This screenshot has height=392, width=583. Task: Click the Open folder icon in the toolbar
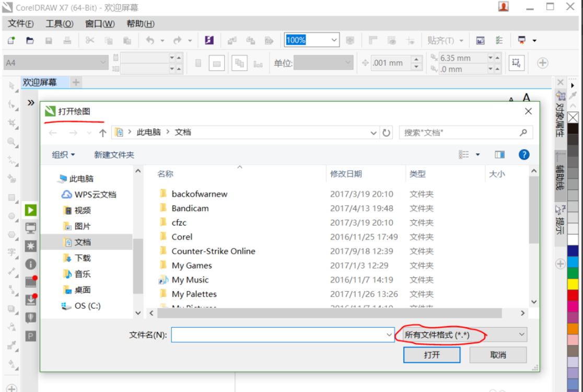(x=30, y=40)
